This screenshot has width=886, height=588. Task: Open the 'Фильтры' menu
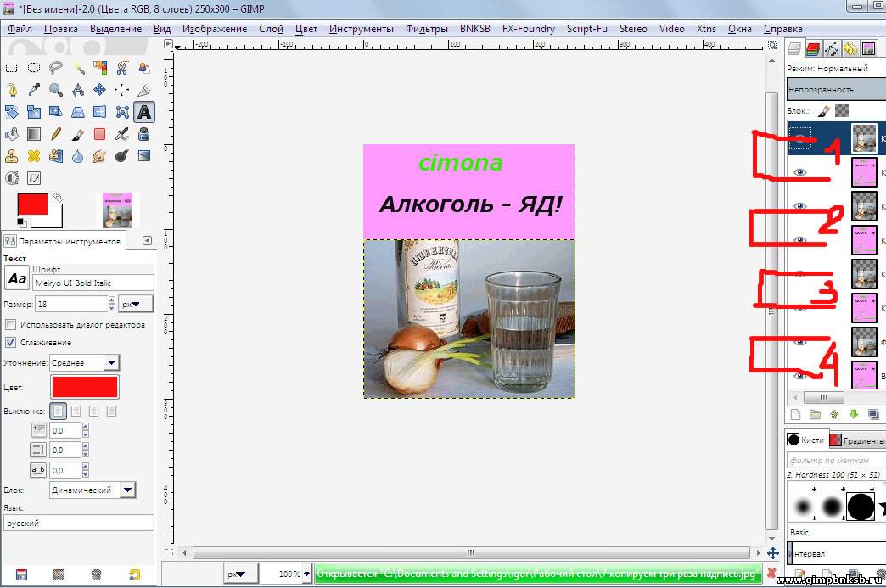(427, 29)
